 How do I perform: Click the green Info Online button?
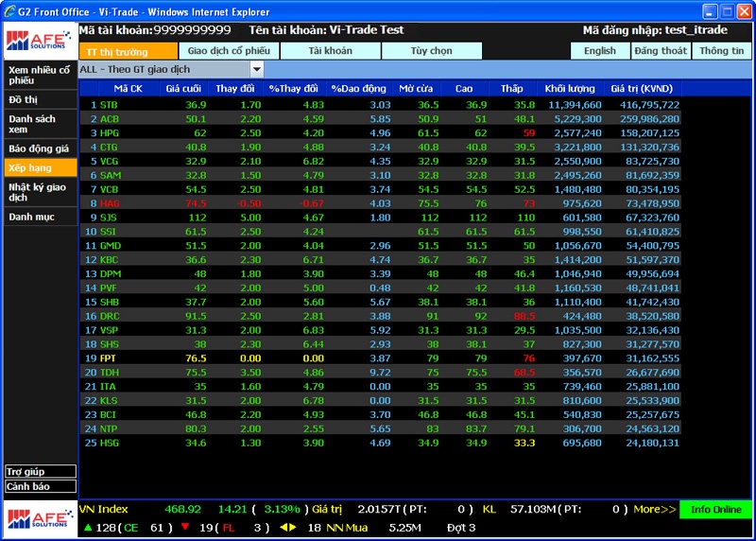715,509
